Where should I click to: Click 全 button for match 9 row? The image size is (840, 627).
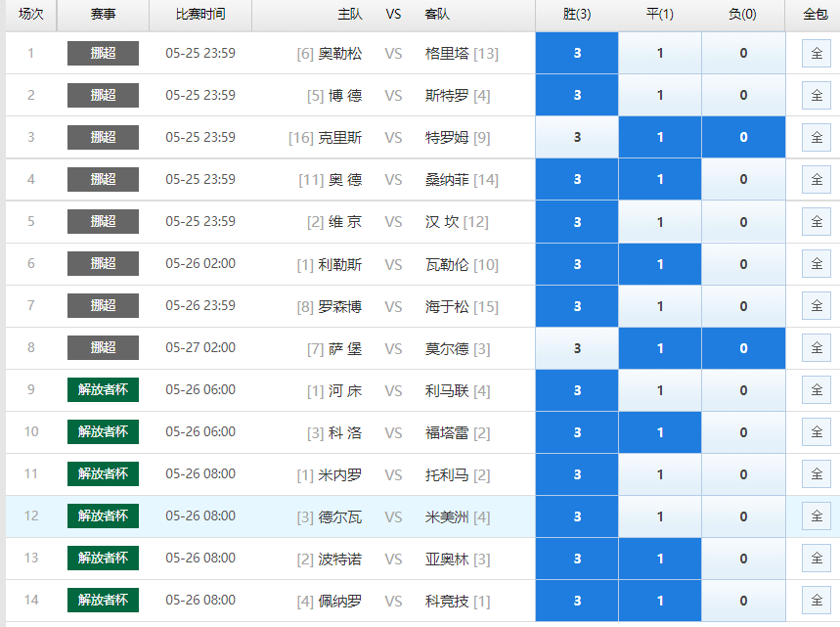(x=817, y=389)
